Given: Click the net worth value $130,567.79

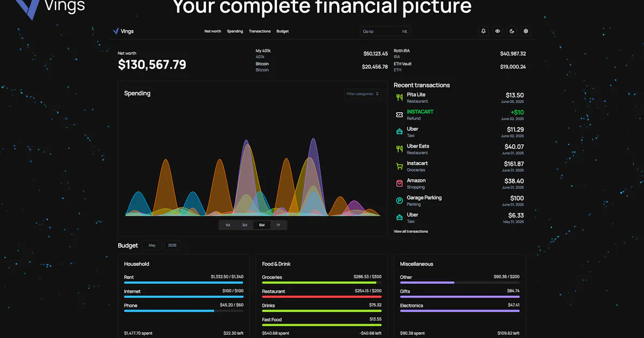Looking at the screenshot, I should click(152, 65).
